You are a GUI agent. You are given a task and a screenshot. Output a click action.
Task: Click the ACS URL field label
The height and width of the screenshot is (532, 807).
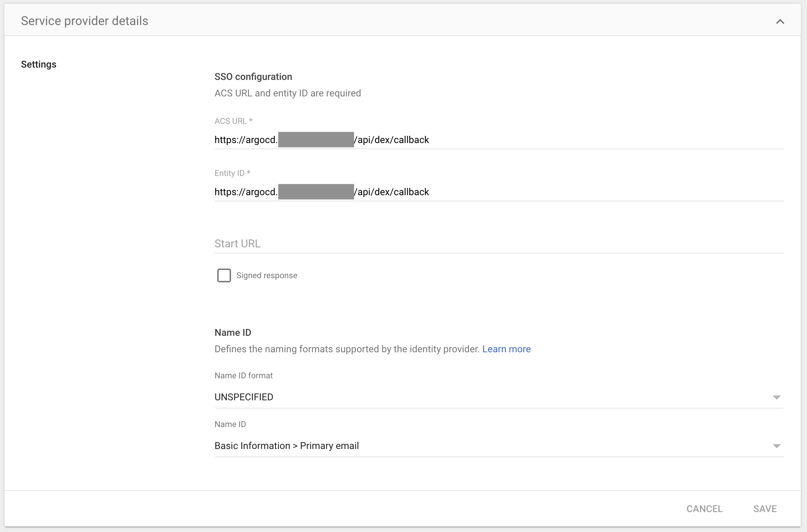click(233, 121)
